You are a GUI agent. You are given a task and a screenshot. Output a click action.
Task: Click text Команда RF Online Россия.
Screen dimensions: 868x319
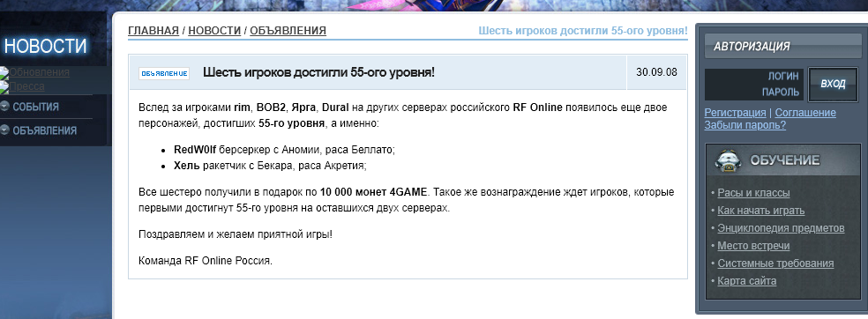tap(206, 260)
